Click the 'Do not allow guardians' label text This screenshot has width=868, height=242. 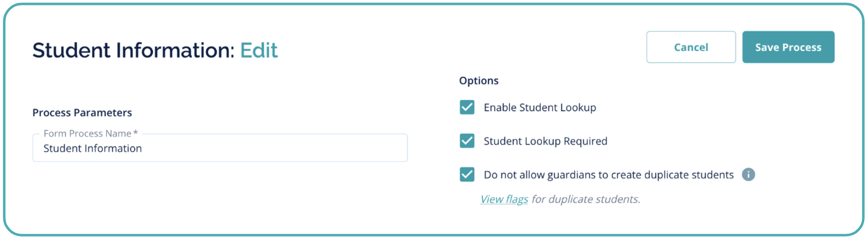tap(608, 175)
